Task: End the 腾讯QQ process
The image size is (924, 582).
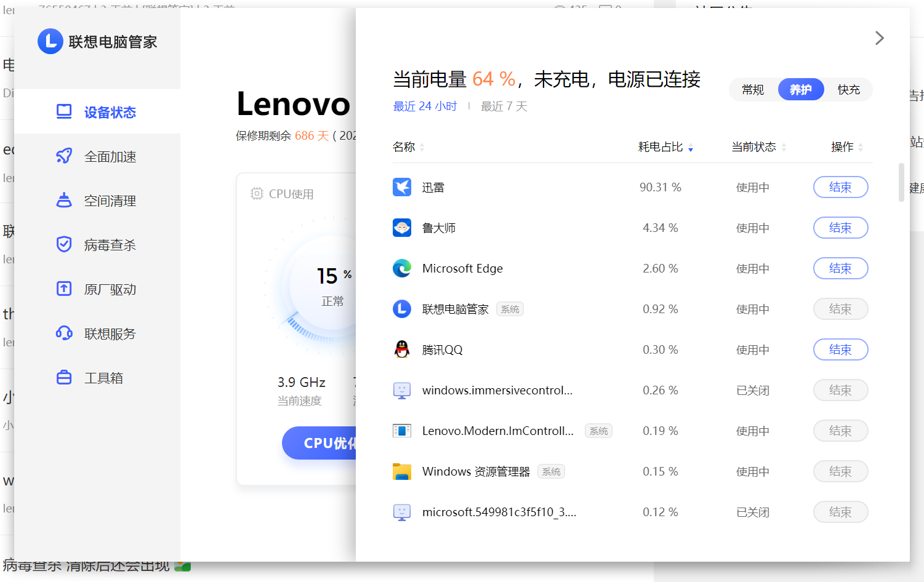Action: click(840, 349)
